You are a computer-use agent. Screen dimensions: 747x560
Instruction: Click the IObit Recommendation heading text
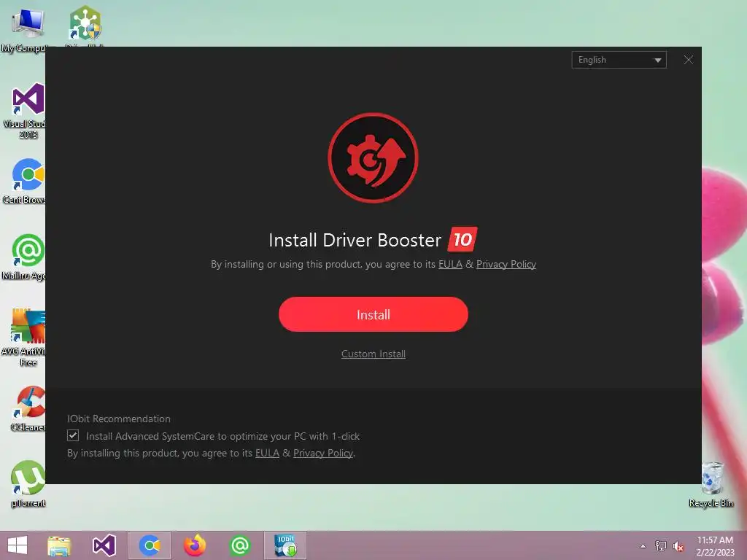click(x=119, y=419)
